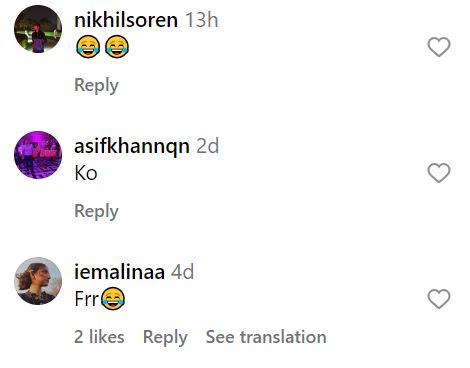Image resolution: width=470 pixels, height=368 pixels.
Task: Reply to nikhilsoren's emoji comment
Action: click(x=96, y=85)
